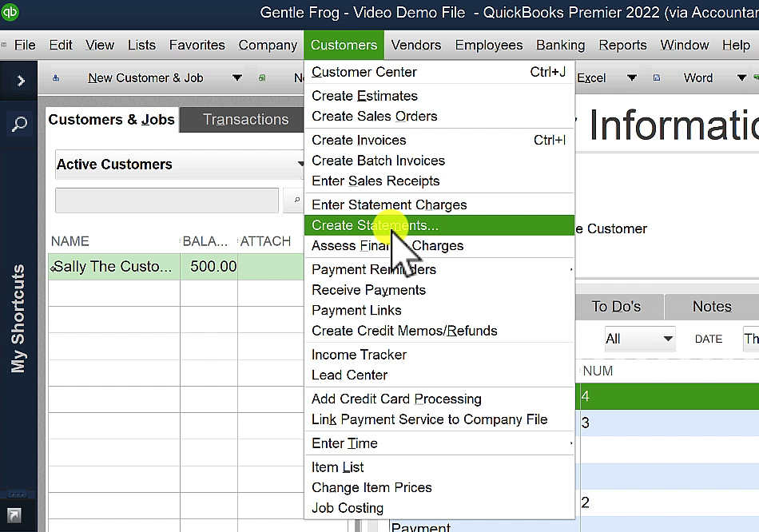Screen dimensions: 759x532
Task: Open Item List from the menu
Action: click(x=439, y=467)
